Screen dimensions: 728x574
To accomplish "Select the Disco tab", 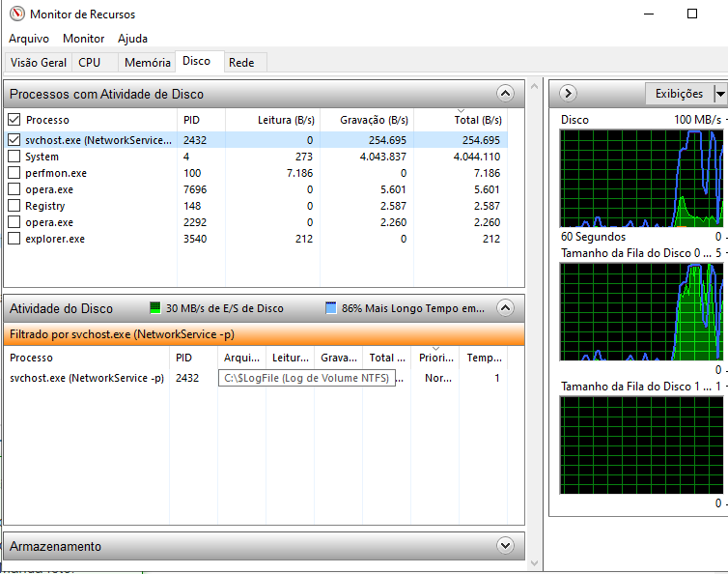I will point(200,61).
